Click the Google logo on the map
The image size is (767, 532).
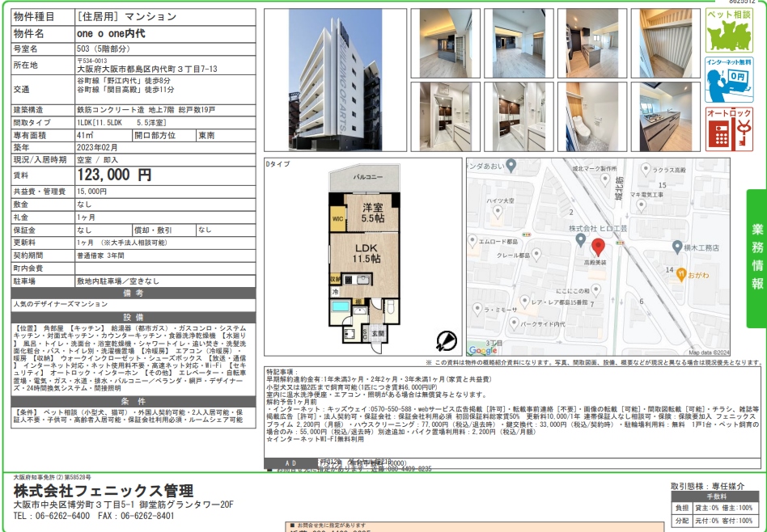[x=483, y=350]
